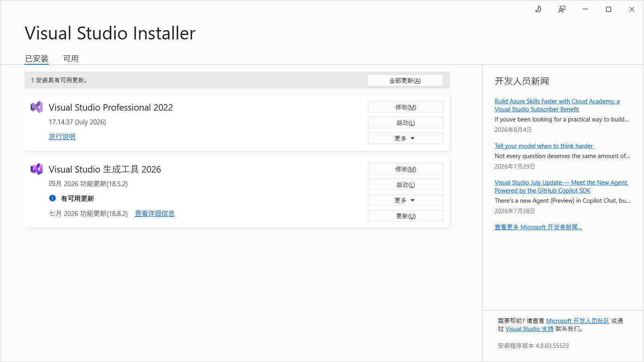Open the 发行说明 release notes link
The width and height of the screenshot is (644, 362).
click(62, 137)
